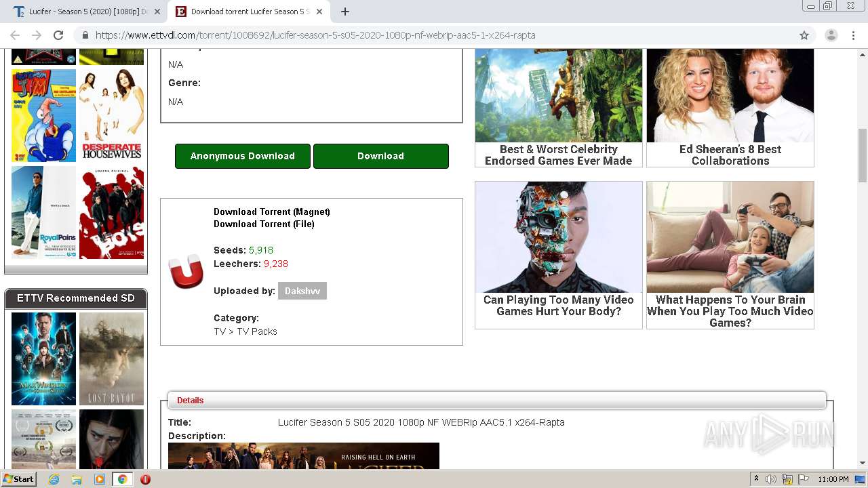Click the Anonymous Download button

click(243, 156)
